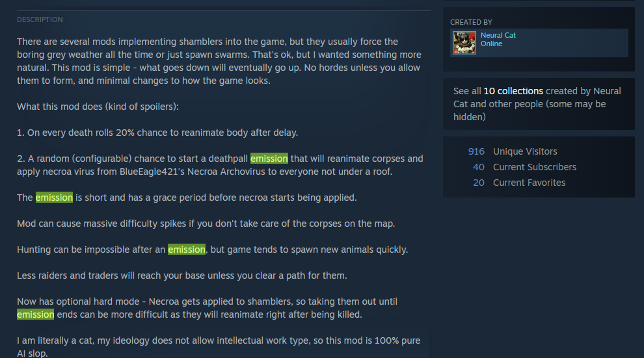Click highlighted emission in 'The emission is short'
Screen dimensions: 644x358
coord(54,198)
